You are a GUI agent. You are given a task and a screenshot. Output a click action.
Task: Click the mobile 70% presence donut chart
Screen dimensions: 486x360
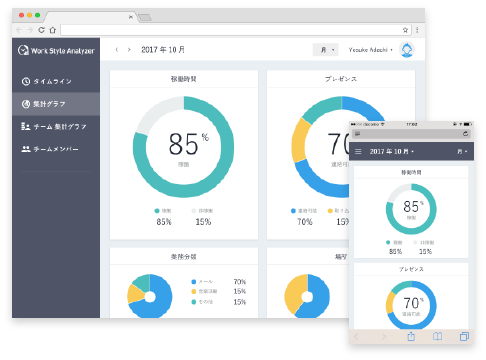[x=411, y=305]
